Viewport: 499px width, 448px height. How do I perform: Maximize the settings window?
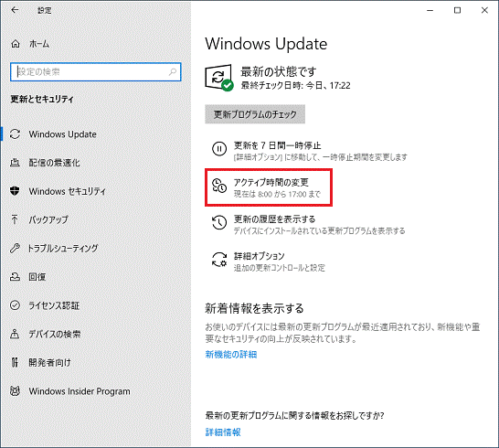[457, 10]
